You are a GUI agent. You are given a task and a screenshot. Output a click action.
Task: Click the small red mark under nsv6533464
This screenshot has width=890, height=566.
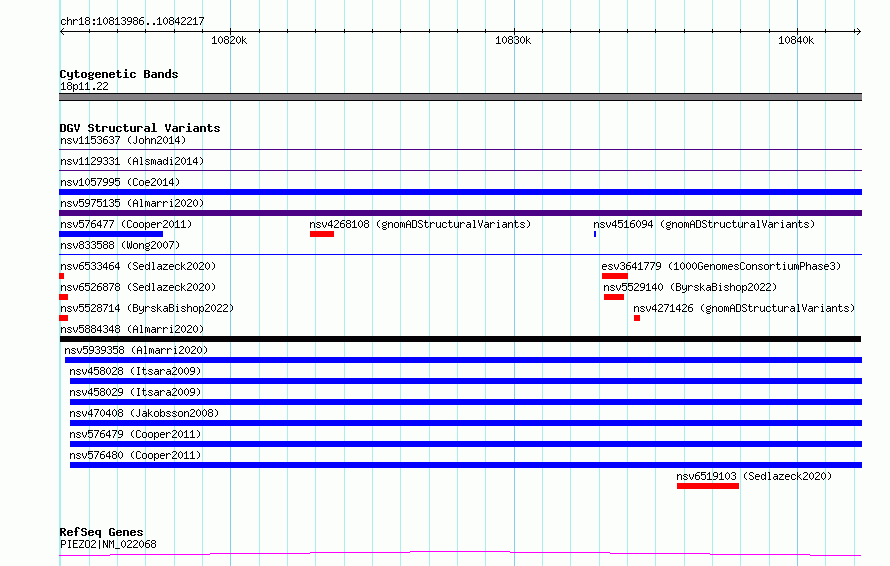pos(61,276)
